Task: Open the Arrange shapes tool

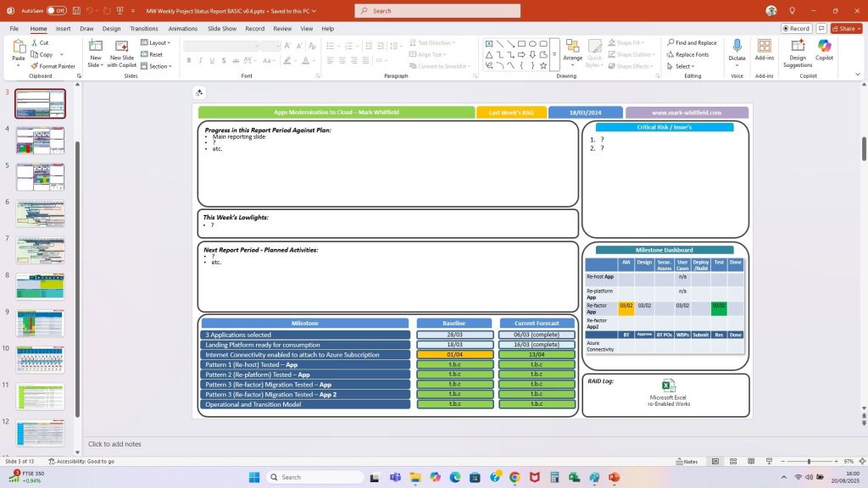Action: pos(572,51)
